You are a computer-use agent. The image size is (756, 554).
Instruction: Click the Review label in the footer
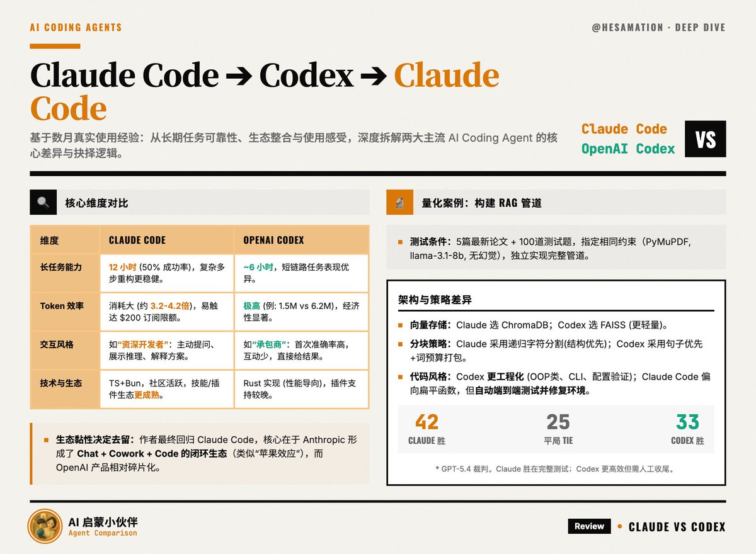coord(590,526)
